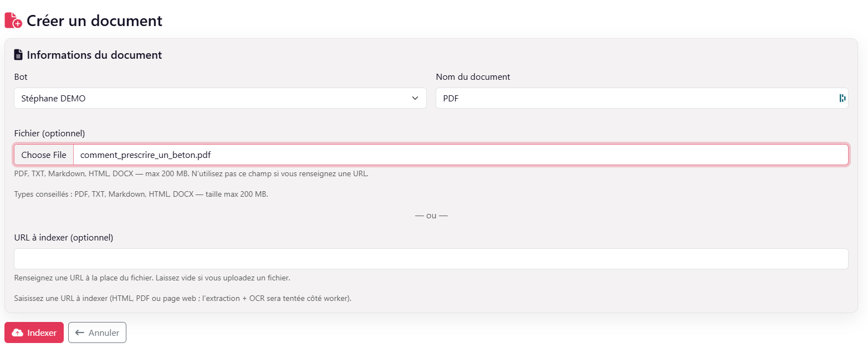The width and height of the screenshot is (868, 353).
Task: Click the cloud upload icon on Indexer
Action: (17, 332)
